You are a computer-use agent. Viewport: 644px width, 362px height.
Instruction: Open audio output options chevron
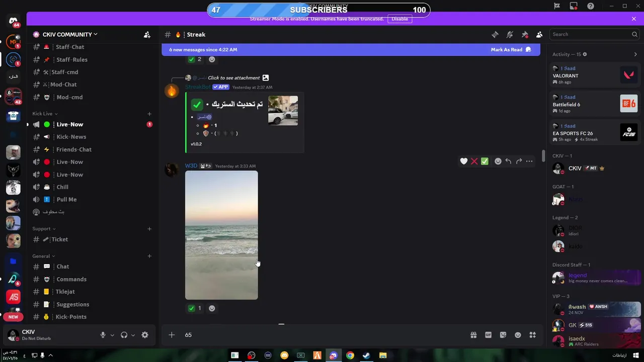(x=133, y=335)
